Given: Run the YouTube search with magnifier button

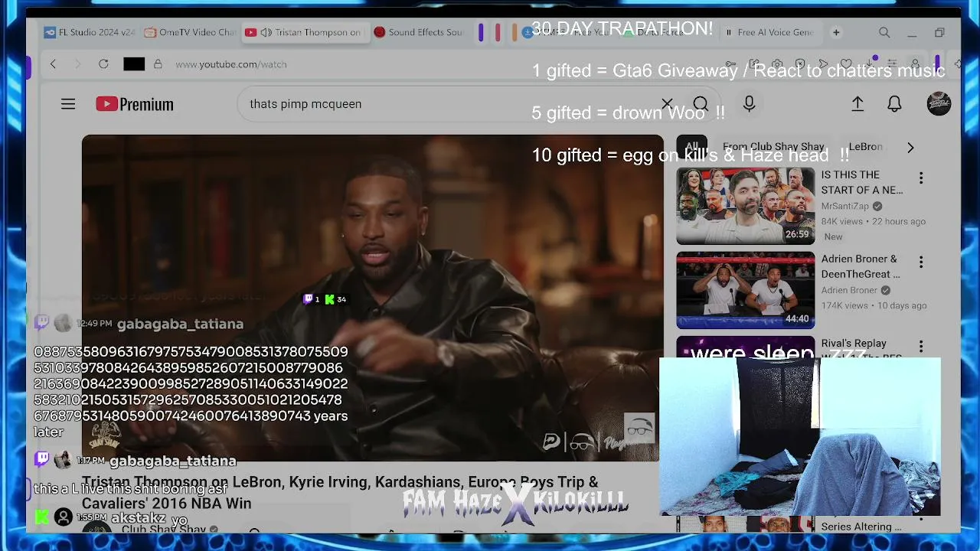Looking at the screenshot, I should pos(701,104).
